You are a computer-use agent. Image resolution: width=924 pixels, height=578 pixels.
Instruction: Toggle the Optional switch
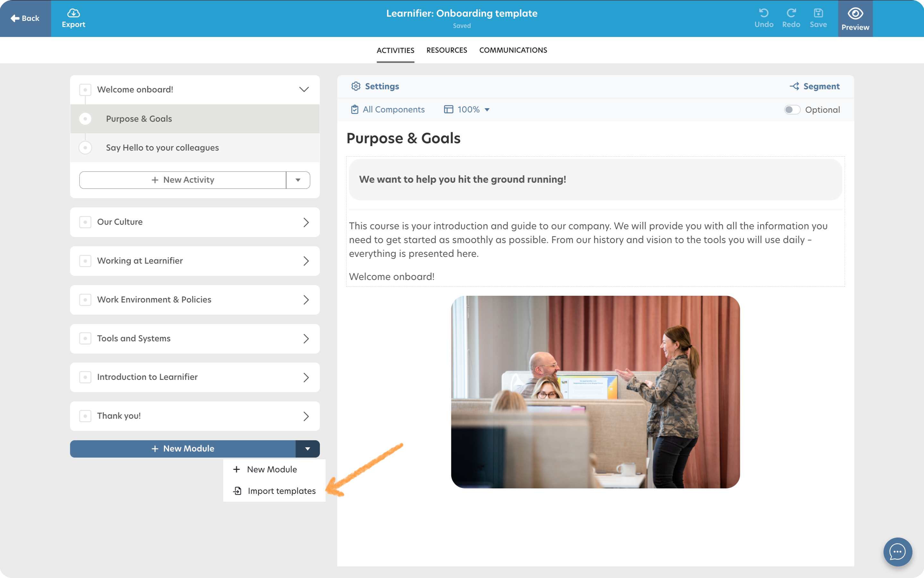coord(792,110)
